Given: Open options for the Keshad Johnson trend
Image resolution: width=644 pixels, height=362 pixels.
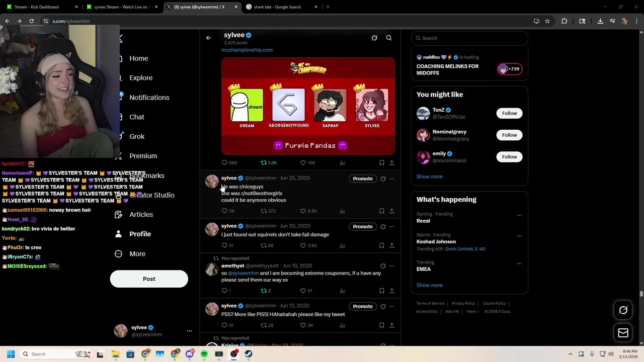Looking at the screenshot, I should coord(519,236).
